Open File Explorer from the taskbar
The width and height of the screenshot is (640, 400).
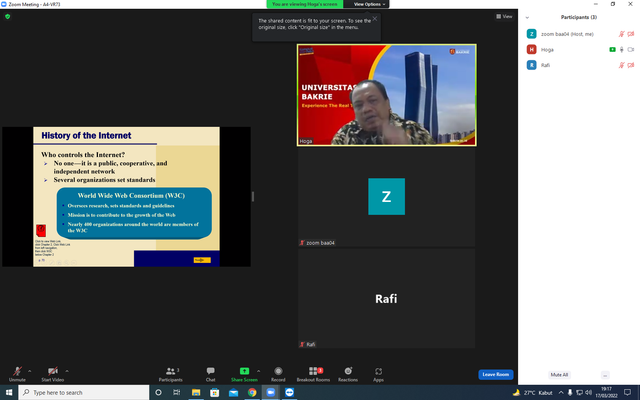coord(196,392)
